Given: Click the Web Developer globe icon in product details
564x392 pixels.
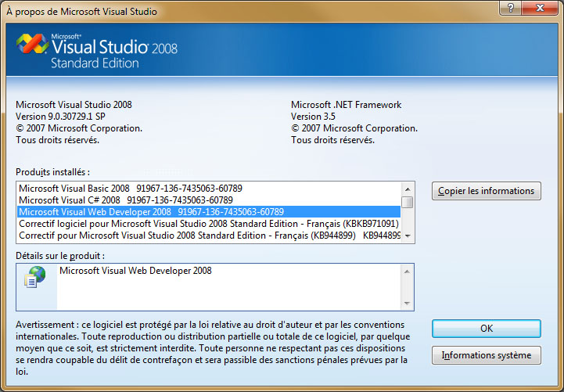Looking at the screenshot, I should point(35,277).
